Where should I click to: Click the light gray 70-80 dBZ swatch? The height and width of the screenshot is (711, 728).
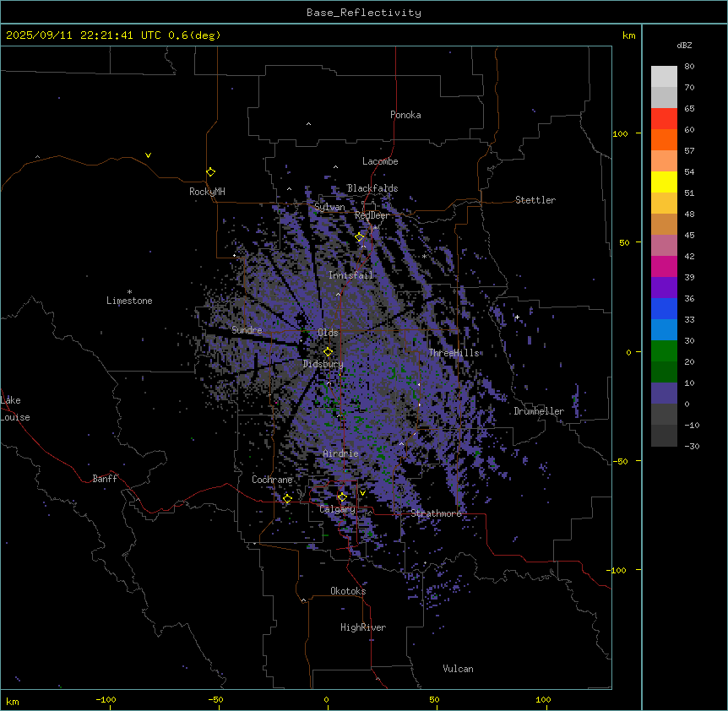pyautogui.click(x=664, y=77)
